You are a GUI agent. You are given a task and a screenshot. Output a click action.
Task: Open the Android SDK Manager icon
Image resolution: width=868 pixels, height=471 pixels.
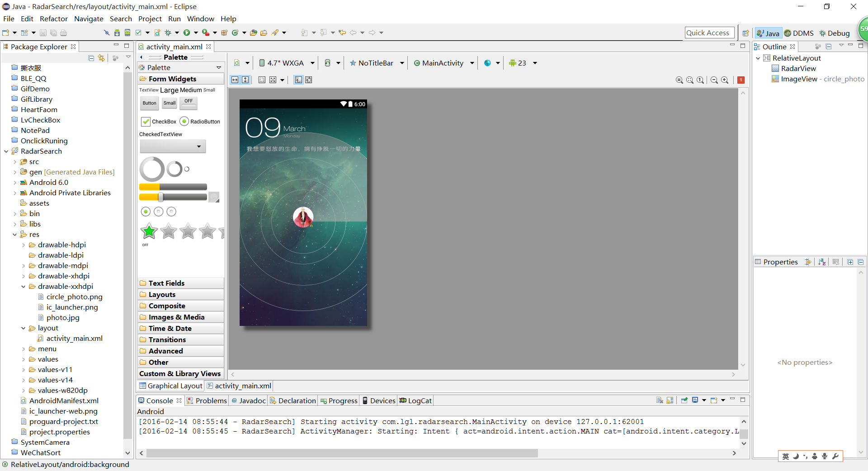point(117,33)
